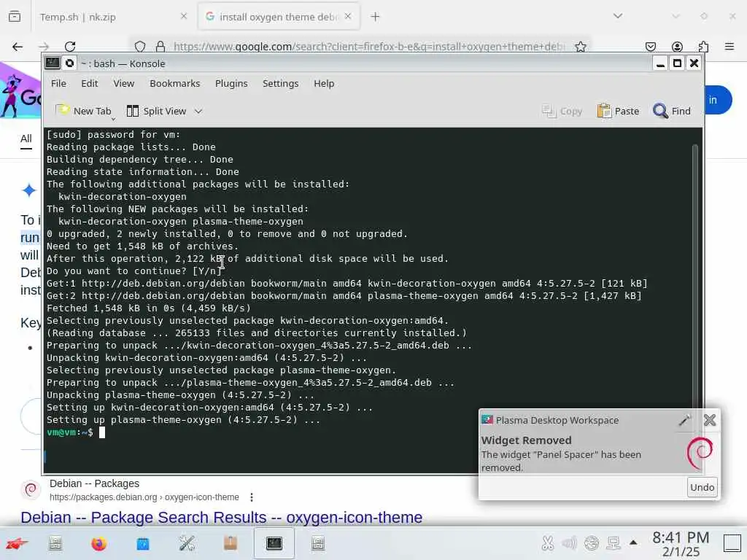Click the site security padlock icon
The width and height of the screenshot is (747, 560).
[x=160, y=47]
